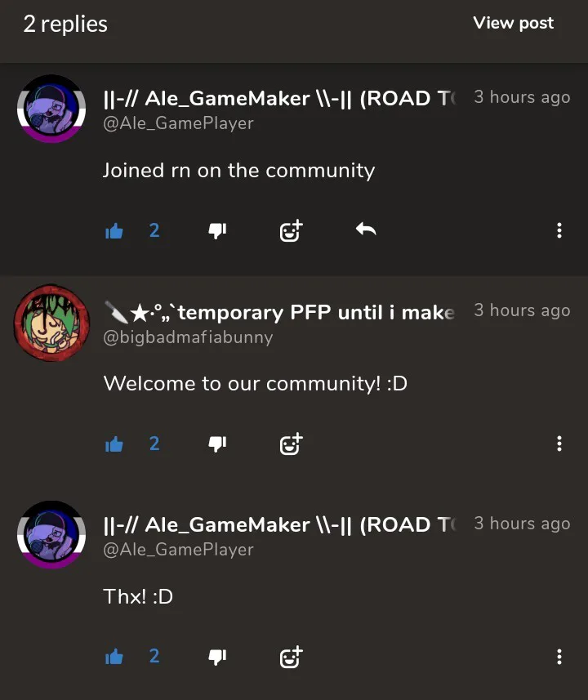588x700 pixels.
Task: Click the like count on 'Welcome' reply
Action: (x=154, y=444)
